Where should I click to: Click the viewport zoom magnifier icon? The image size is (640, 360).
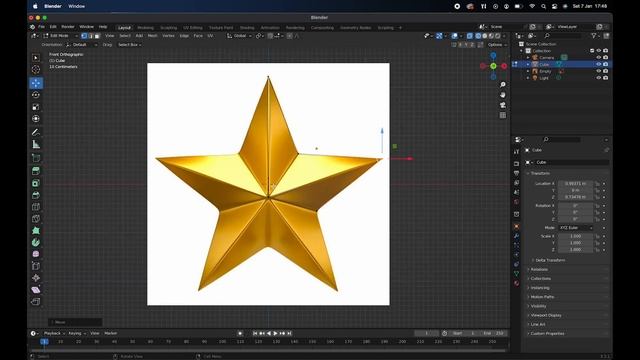pos(503,84)
